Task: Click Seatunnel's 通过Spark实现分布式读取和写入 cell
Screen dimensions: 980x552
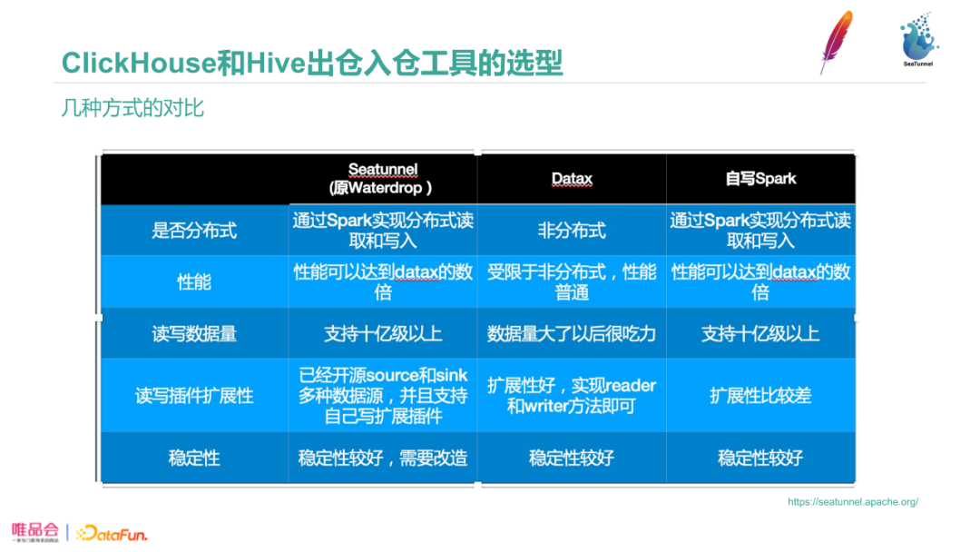Action: point(383,230)
